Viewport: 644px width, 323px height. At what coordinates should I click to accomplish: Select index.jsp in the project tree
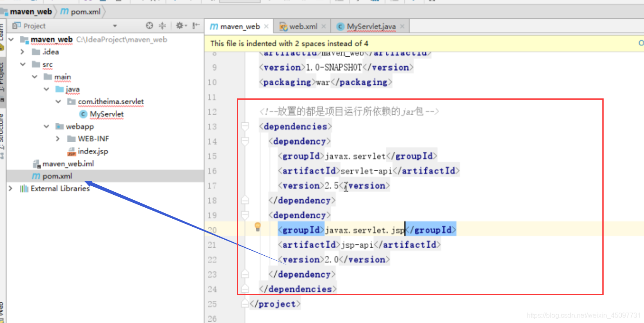[93, 151]
